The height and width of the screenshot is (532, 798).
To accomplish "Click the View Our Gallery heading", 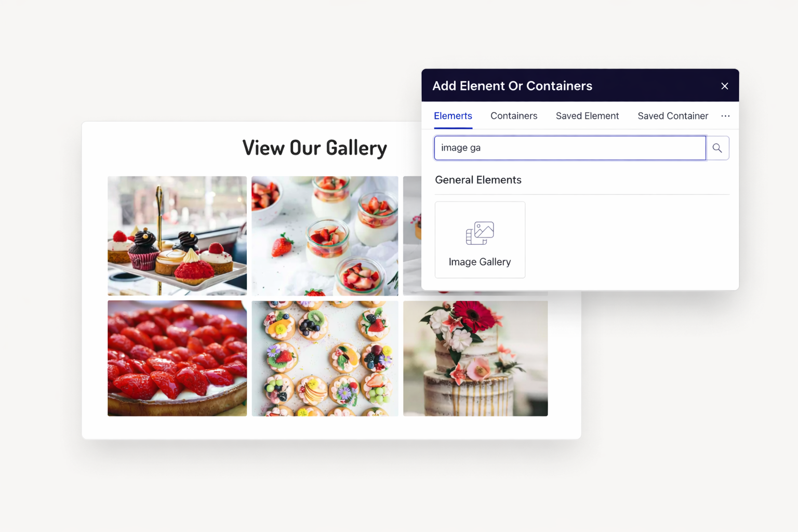I will click(x=315, y=148).
